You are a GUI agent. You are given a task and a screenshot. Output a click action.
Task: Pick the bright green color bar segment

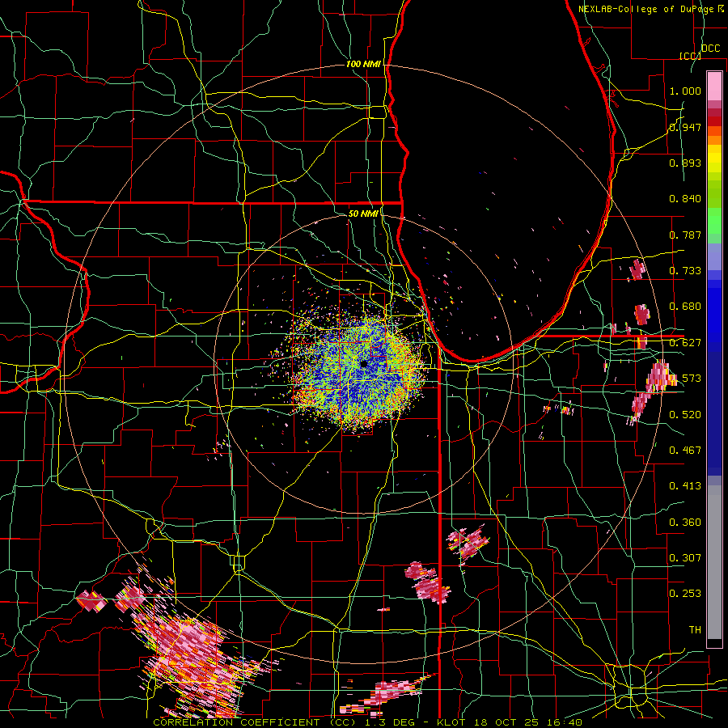pyautogui.click(x=714, y=221)
